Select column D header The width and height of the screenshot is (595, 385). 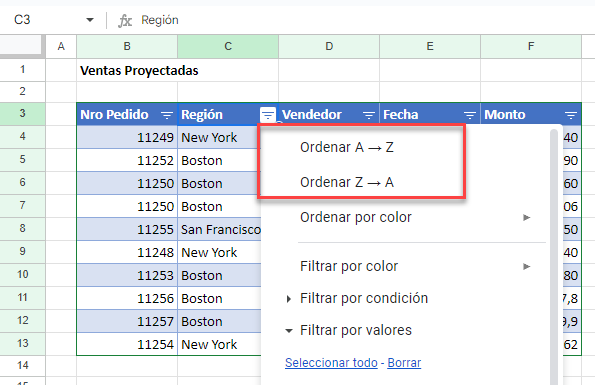[x=329, y=47]
